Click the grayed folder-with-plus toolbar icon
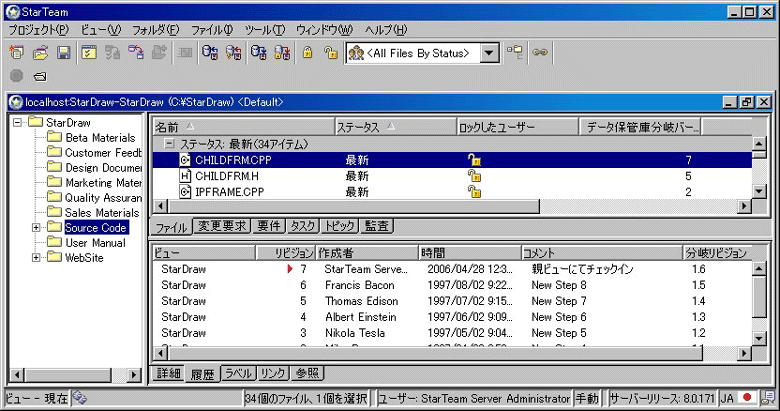 [159, 52]
